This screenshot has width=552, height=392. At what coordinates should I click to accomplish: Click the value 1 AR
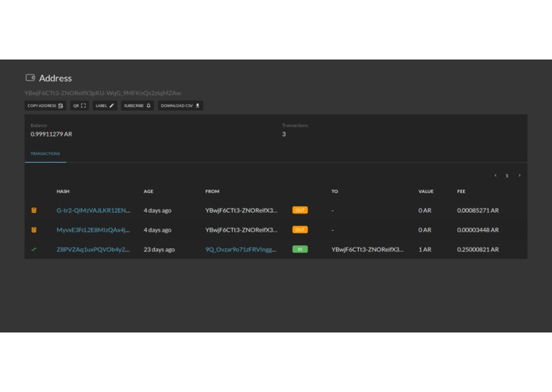point(425,249)
